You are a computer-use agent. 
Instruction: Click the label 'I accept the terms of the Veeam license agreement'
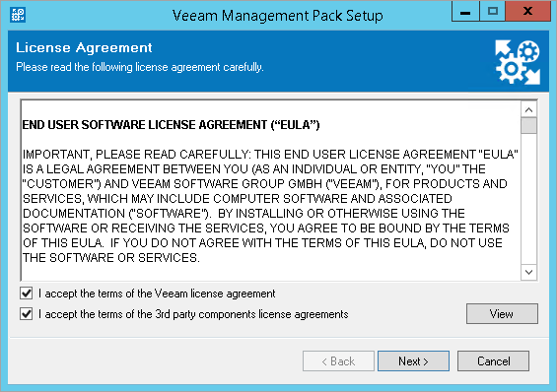click(x=157, y=294)
